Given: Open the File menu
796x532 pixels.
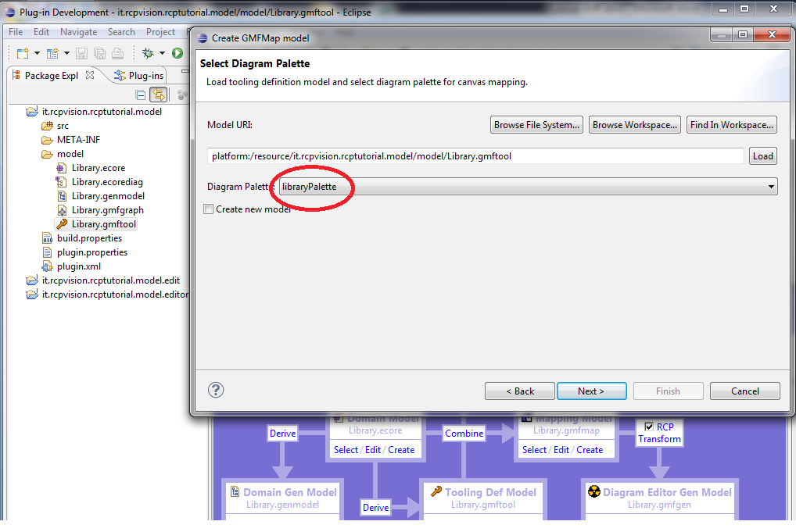Looking at the screenshot, I should [16, 32].
